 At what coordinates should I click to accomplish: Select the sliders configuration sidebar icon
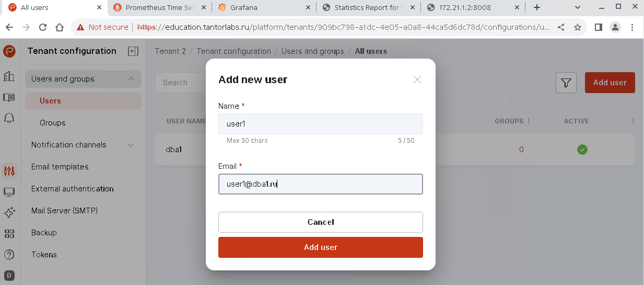9,170
